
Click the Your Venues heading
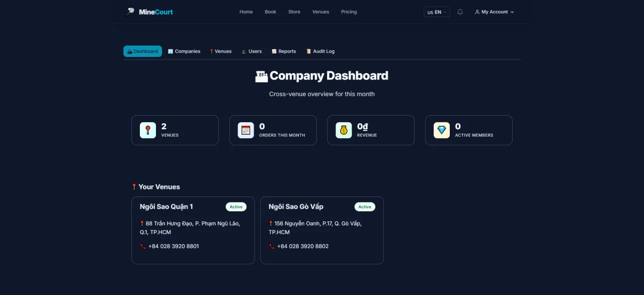point(159,187)
